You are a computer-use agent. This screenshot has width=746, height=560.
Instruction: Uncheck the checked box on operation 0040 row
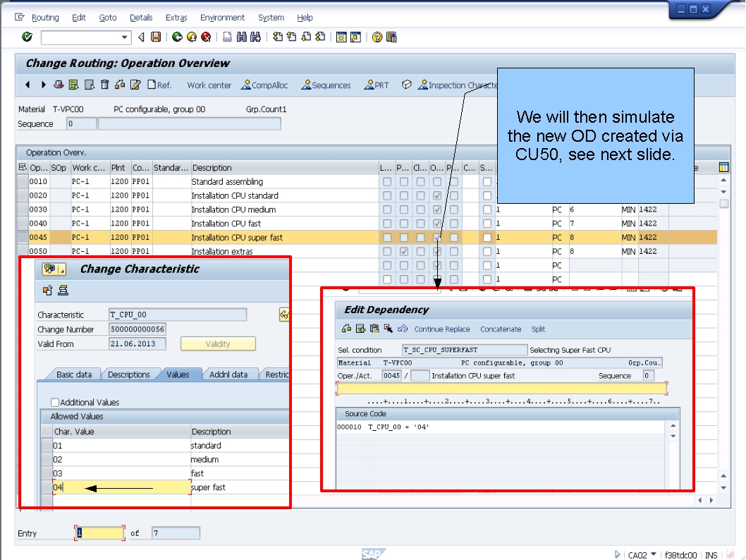[x=438, y=224]
